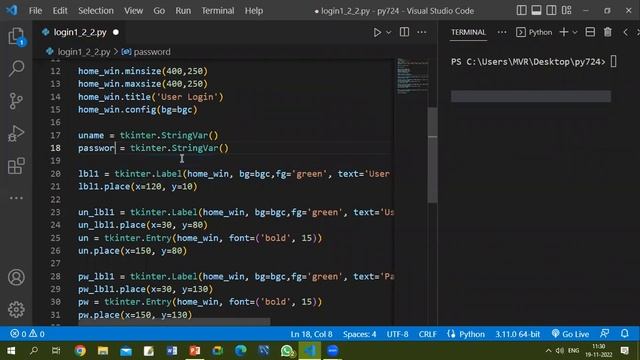Open Google Chrome from taskbar
640x360 pixels.
point(80,351)
